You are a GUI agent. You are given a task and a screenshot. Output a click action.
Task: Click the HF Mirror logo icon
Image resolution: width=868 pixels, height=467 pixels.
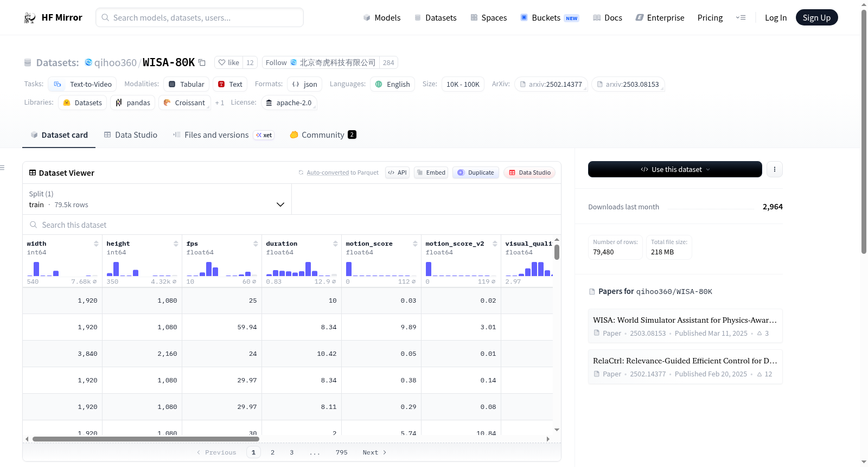click(30, 18)
